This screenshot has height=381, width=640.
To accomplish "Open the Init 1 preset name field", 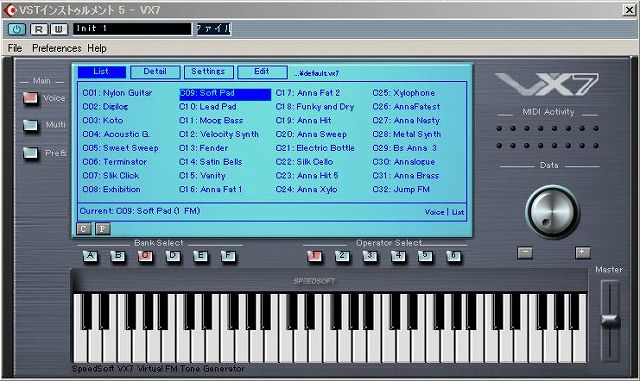I will 132,29.
